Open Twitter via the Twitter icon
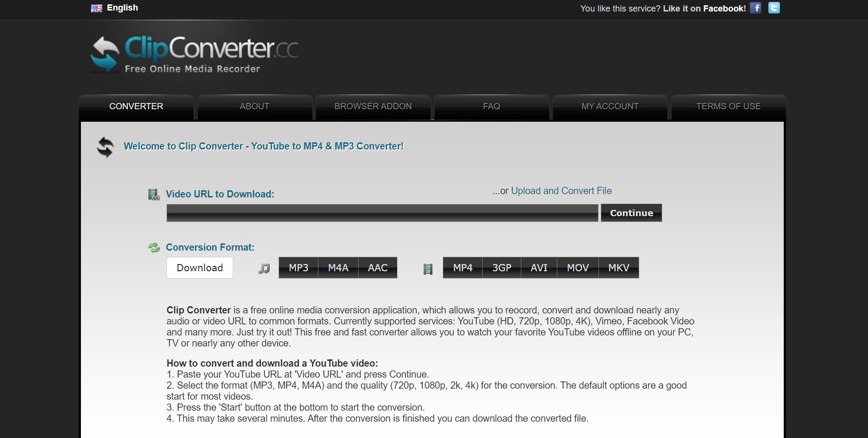Screen dimensions: 868x438 (774, 8)
